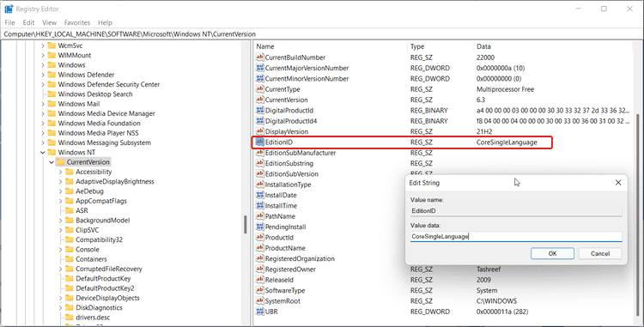Select the Windows Desktop Search key

pos(95,94)
